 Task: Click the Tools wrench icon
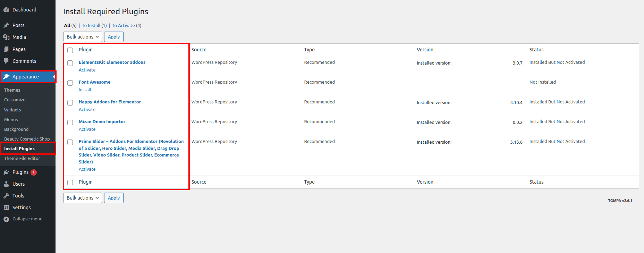pos(6,196)
